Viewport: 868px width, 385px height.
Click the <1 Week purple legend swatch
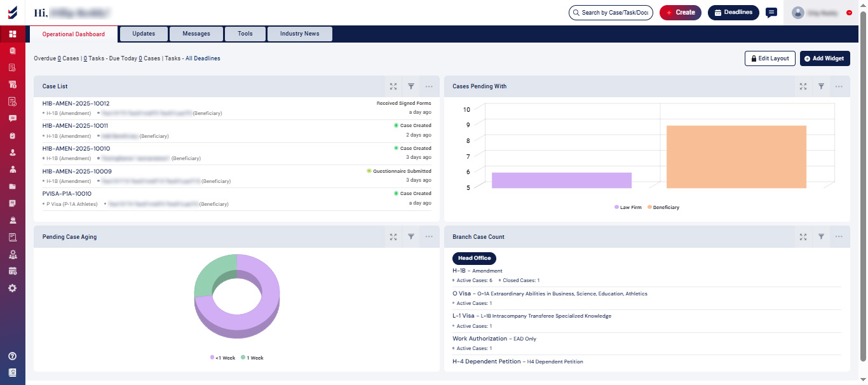click(212, 358)
